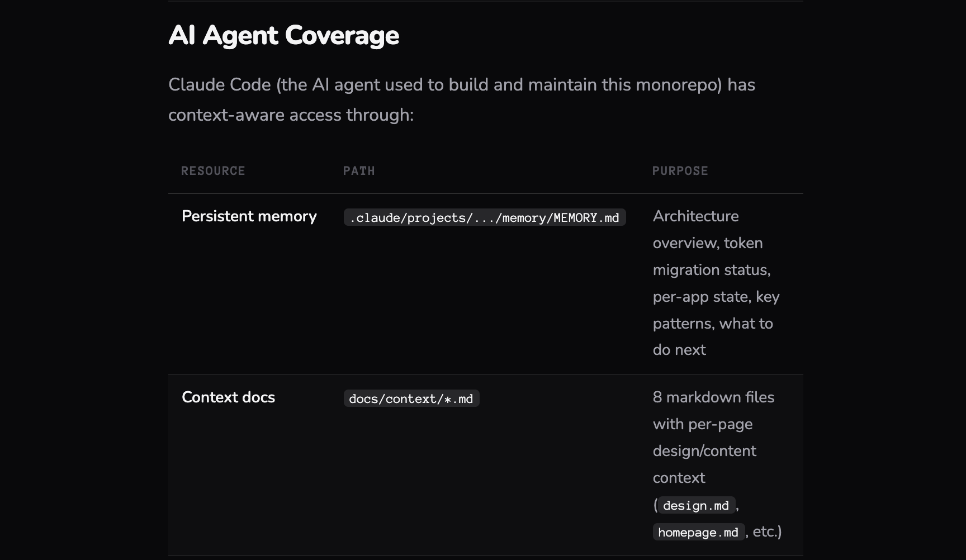Click the text 'context-aware access through:'
The height and width of the screenshot is (560, 966).
point(291,115)
